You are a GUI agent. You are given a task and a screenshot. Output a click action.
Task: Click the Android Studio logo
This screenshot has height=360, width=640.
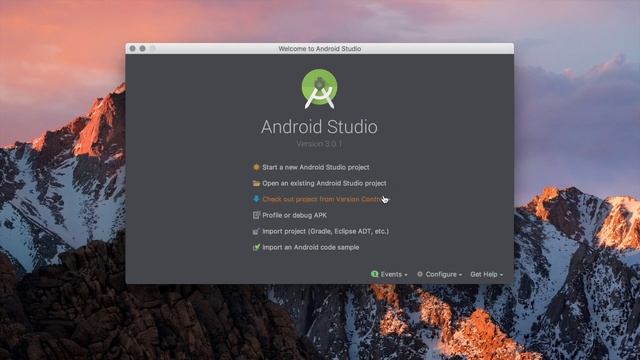click(x=320, y=89)
